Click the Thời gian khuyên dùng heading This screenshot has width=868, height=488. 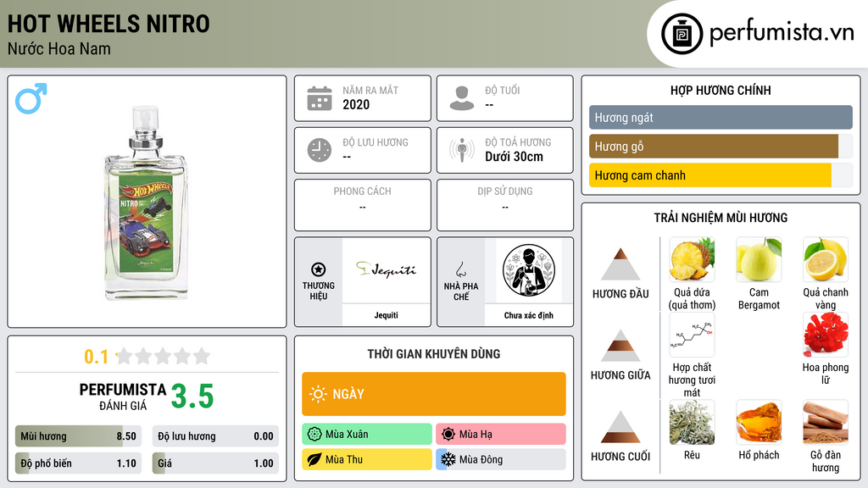click(x=434, y=353)
